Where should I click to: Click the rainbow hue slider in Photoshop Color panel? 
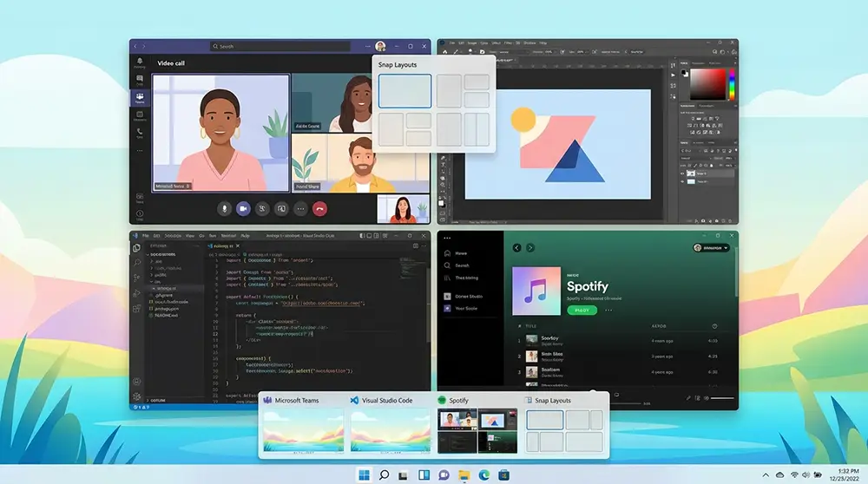(x=731, y=84)
